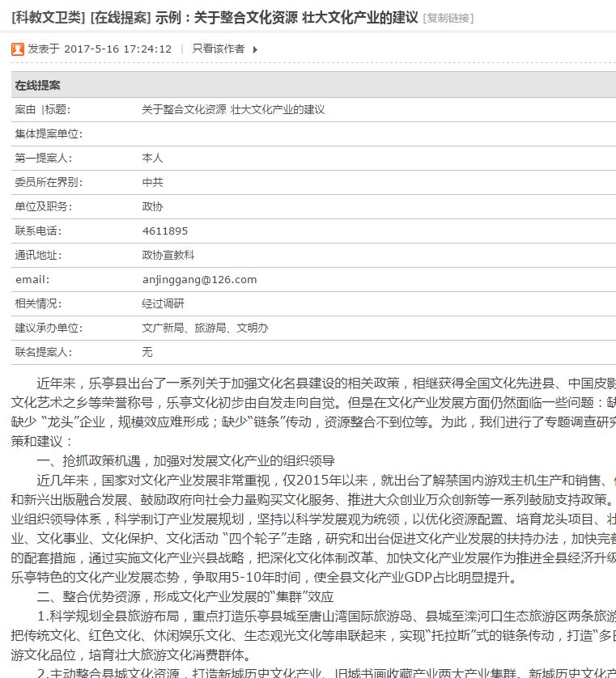Select the post date 2017-5-16 17:24:12
616x678 pixels.
[x=117, y=49]
